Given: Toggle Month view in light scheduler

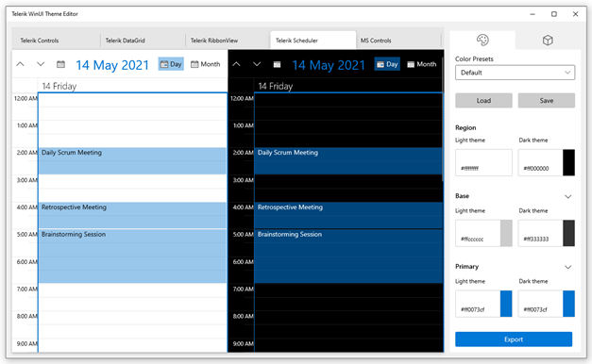Looking at the screenshot, I should pos(206,64).
